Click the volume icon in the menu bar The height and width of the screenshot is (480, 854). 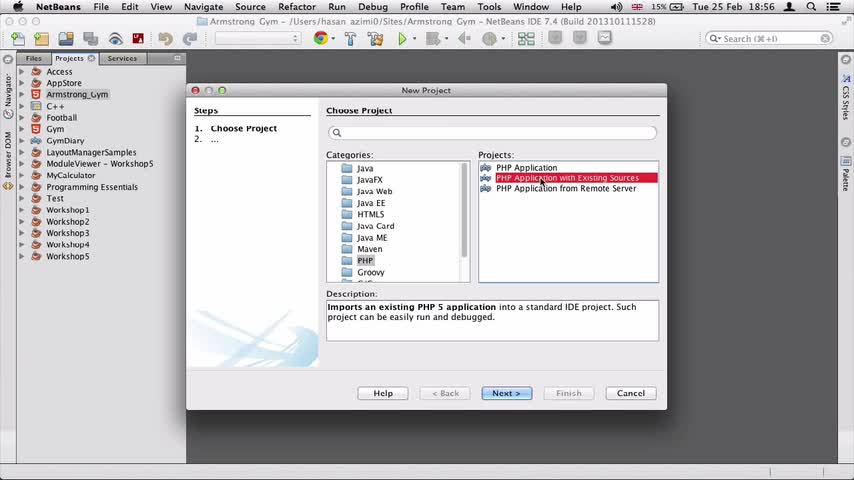[x=616, y=7]
